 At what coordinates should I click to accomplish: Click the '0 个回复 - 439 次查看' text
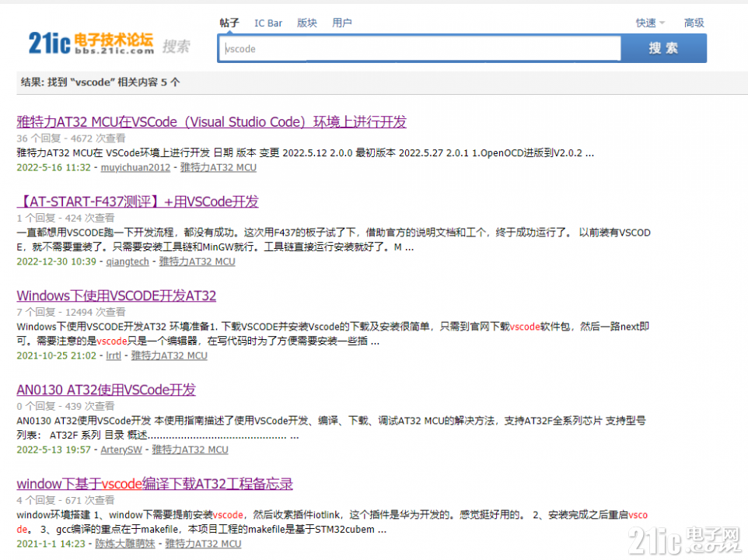click(66, 406)
